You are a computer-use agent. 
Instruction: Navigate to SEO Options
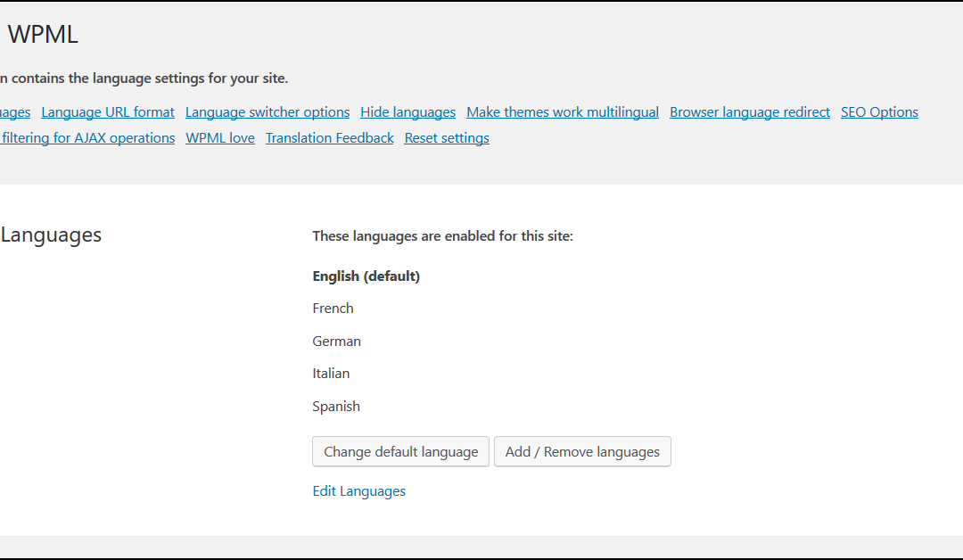coord(879,112)
